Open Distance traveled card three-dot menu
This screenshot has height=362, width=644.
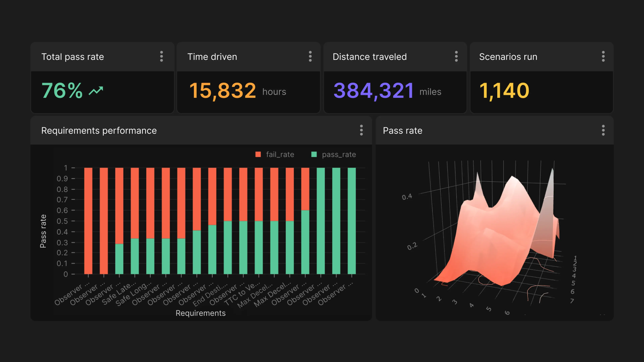(x=456, y=56)
